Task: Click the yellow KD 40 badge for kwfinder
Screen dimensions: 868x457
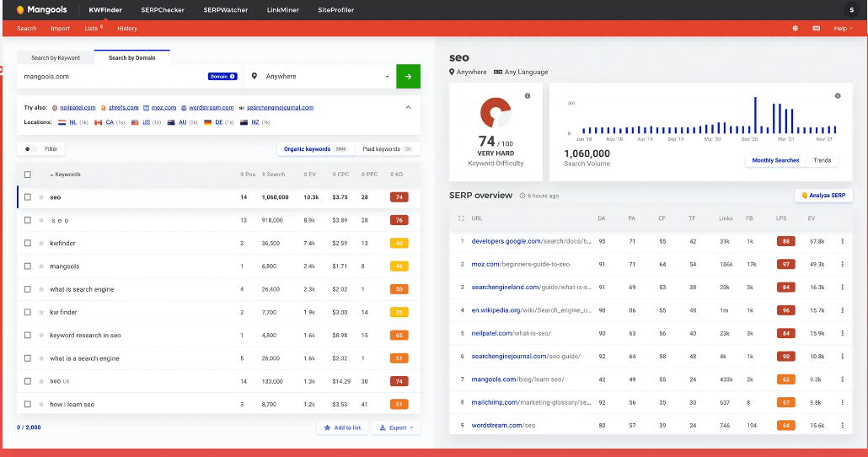Action: 399,243
